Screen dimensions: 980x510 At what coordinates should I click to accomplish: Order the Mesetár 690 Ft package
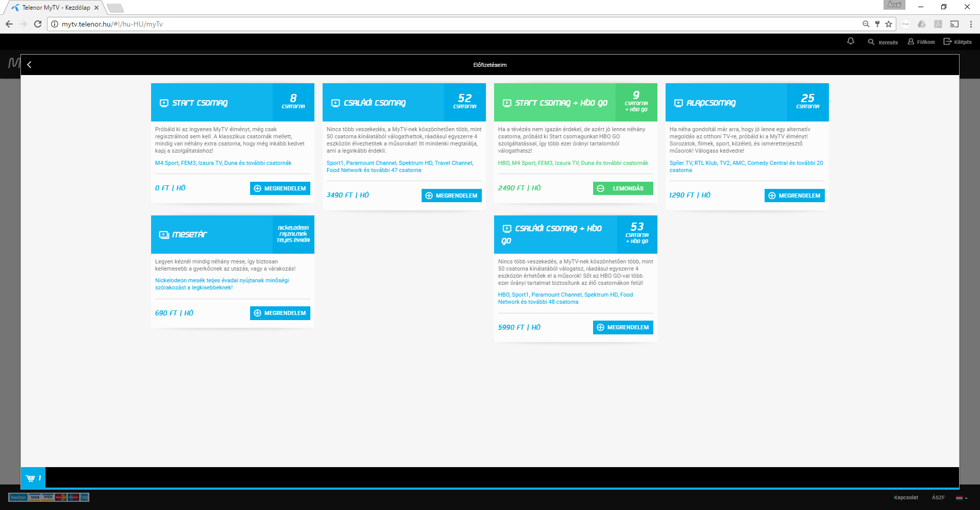(280, 313)
